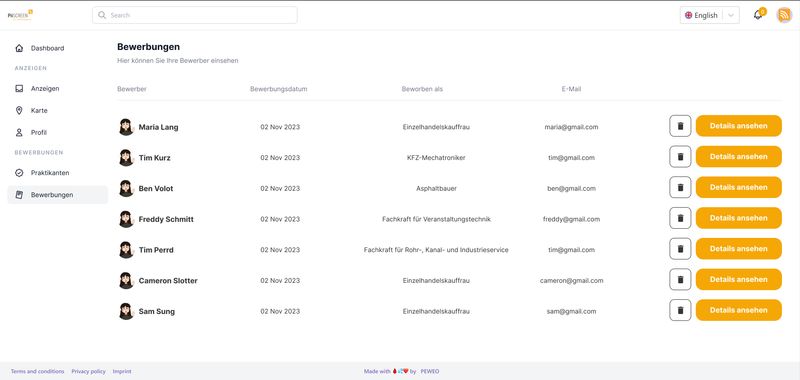Click Fachkraft für Rohr-, Kanal- und Industrieservice
800x380 pixels.
click(x=436, y=250)
